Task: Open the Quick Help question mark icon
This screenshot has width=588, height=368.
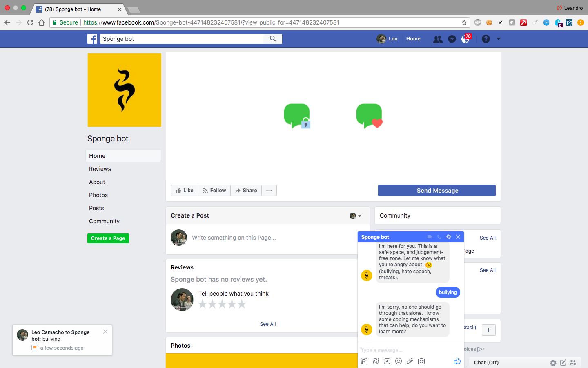Action: coord(486,39)
